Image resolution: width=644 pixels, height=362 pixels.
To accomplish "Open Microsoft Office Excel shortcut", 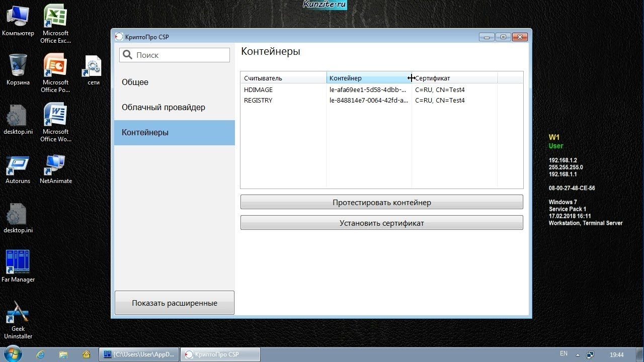I will (55, 23).
